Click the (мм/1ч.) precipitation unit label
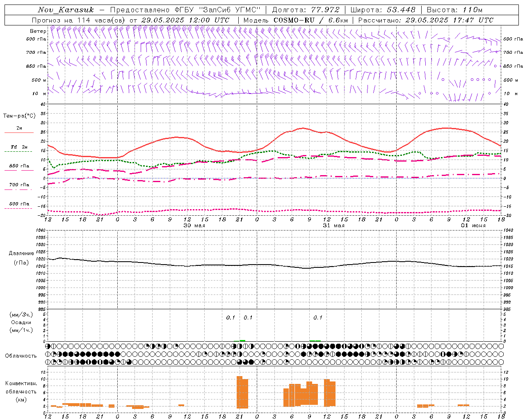 click(21, 330)
